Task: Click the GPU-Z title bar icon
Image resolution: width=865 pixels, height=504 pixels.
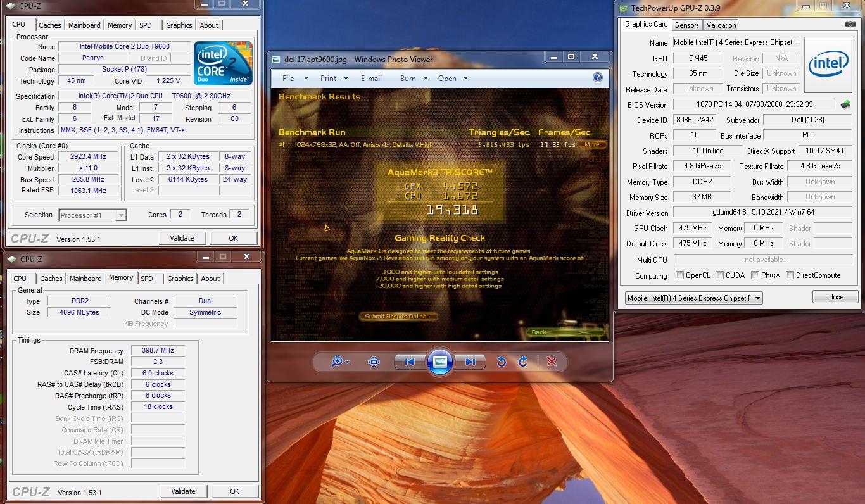Action: (623, 8)
